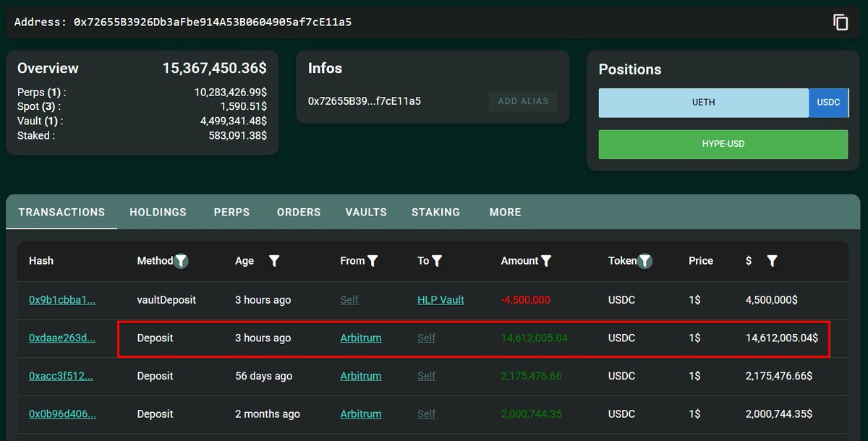This screenshot has height=441, width=868.
Task: Open the Amount column filter
Action: 547,261
